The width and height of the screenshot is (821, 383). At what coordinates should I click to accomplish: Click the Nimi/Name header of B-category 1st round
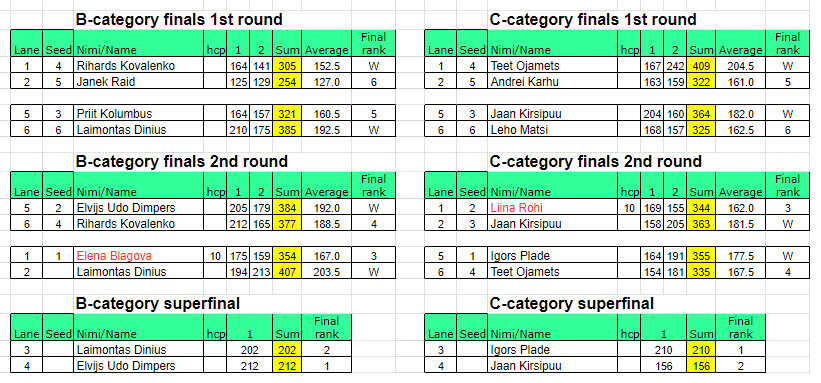tap(139, 43)
